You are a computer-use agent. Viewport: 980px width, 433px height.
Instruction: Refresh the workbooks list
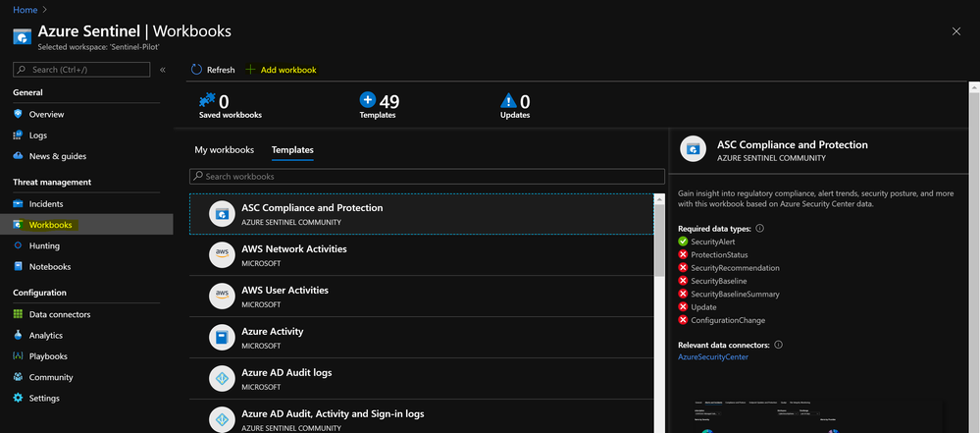(213, 70)
